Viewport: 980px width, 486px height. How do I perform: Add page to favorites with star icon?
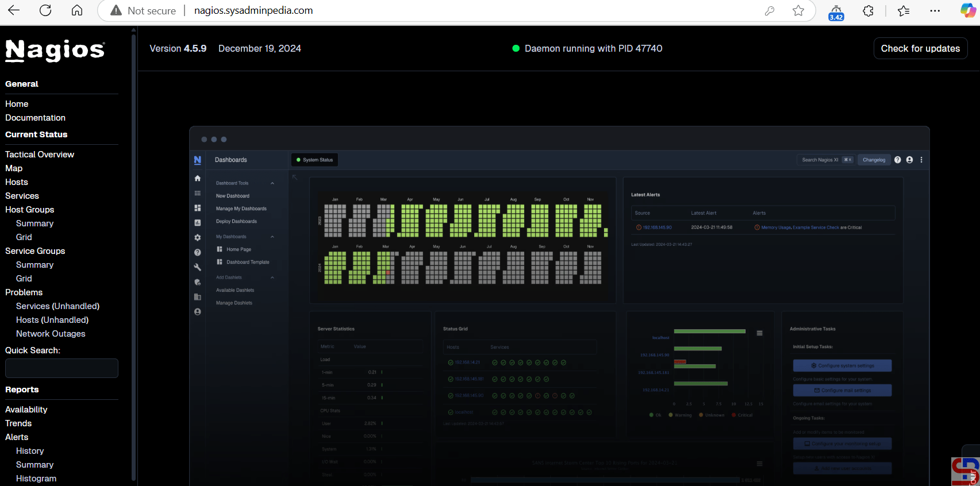pyautogui.click(x=798, y=10)
